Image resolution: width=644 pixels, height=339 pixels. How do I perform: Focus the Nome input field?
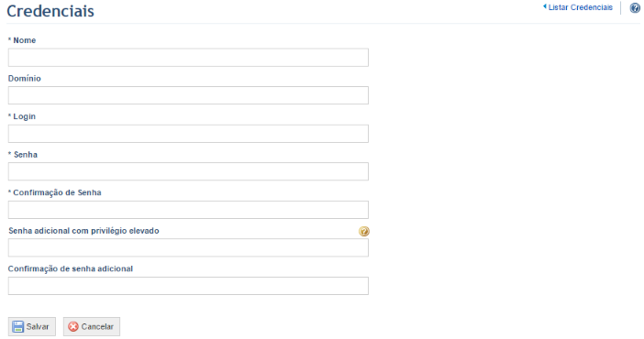pyautogui.click(x=188, y=58)
